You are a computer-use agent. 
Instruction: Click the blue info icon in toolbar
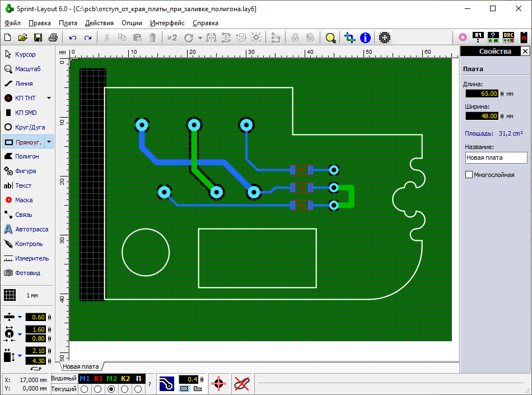[x=365, y=38]
